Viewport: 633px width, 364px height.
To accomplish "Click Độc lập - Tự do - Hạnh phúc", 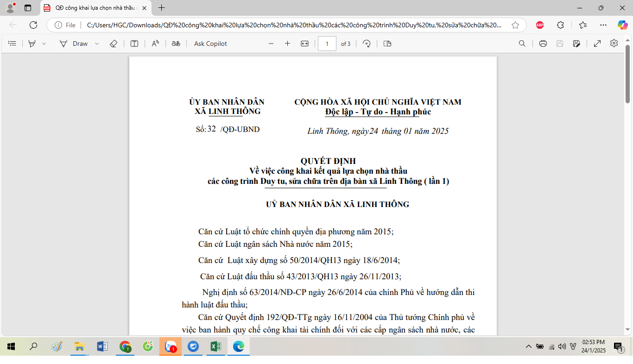I will [x=378, y=112].
